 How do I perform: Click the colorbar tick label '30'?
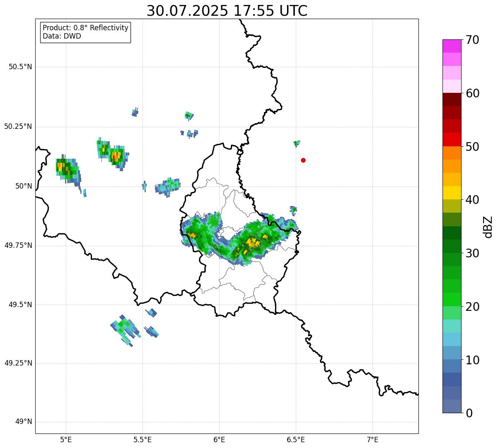(x=473, y=253)
